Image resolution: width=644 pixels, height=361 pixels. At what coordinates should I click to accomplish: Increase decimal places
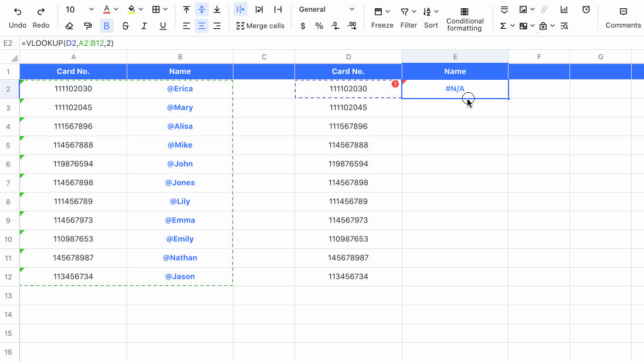point(352,26)
